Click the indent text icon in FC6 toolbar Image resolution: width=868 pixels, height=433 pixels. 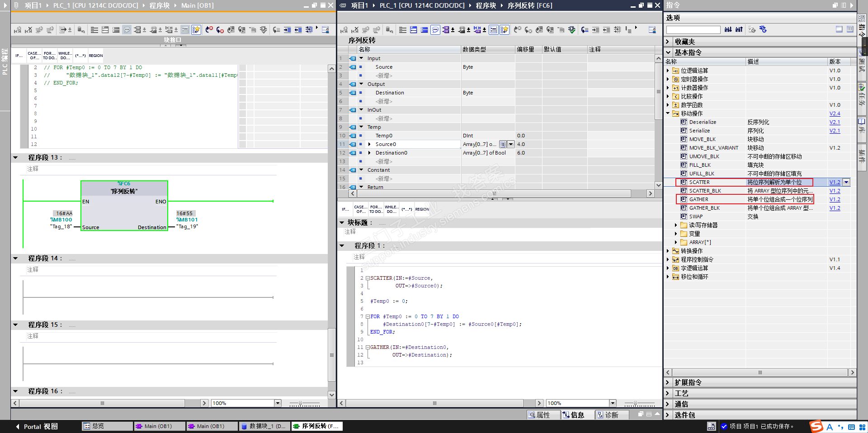(595, 30)
